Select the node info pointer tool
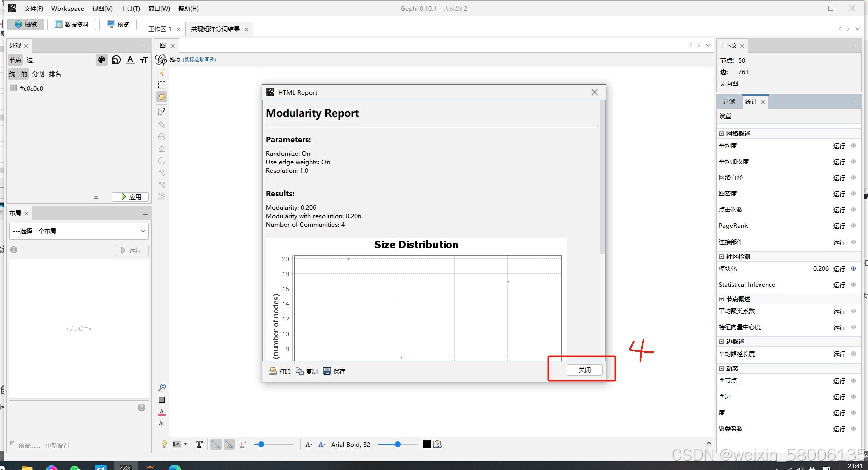Screen dimensions: 868x470 tap(162, 112)
